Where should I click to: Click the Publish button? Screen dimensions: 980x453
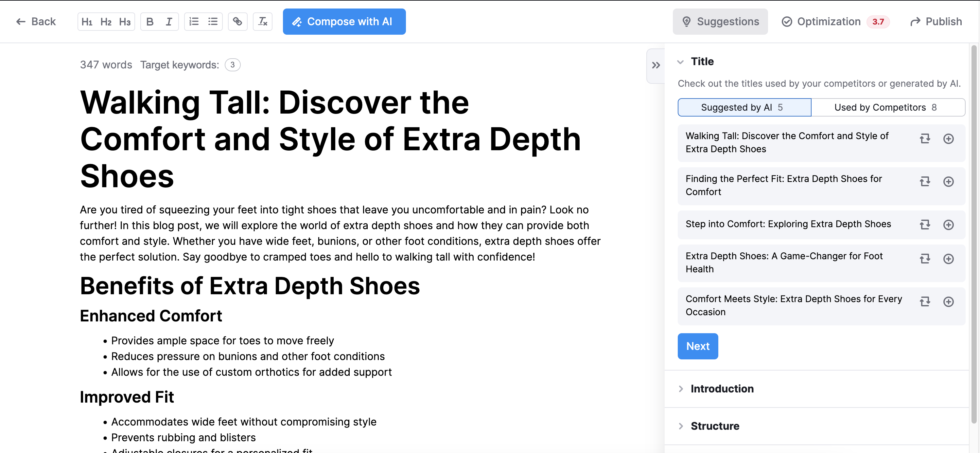tap(936, 22)
